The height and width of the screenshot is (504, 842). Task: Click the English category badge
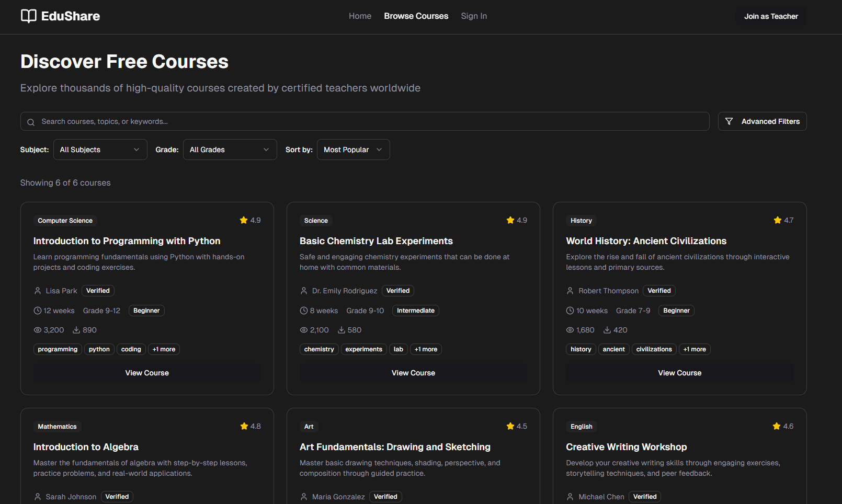point(582,427)
